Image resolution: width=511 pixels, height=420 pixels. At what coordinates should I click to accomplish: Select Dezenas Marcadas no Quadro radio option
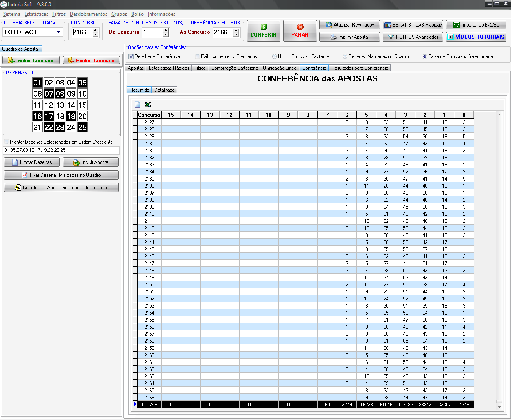coord(345,56)
